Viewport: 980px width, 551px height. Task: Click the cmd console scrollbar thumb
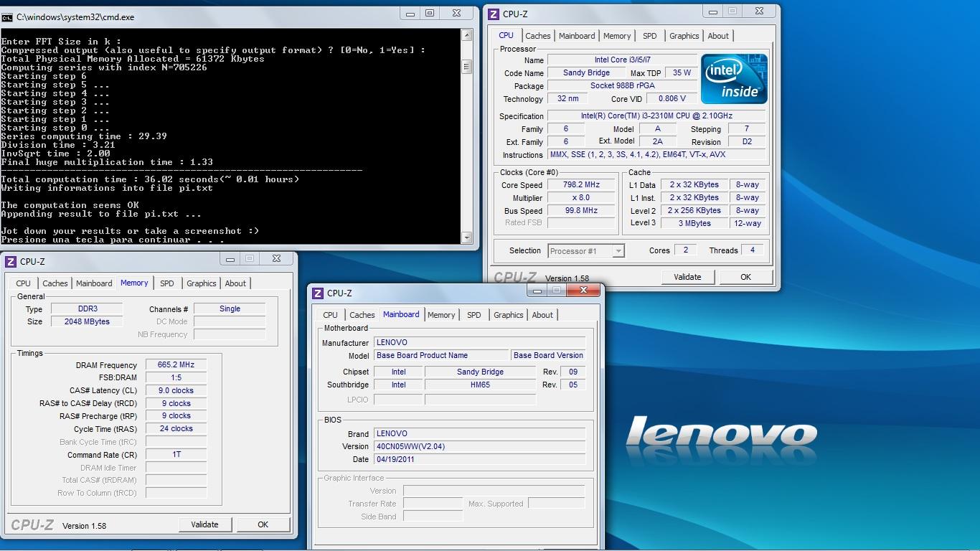(x=466, y=67)
